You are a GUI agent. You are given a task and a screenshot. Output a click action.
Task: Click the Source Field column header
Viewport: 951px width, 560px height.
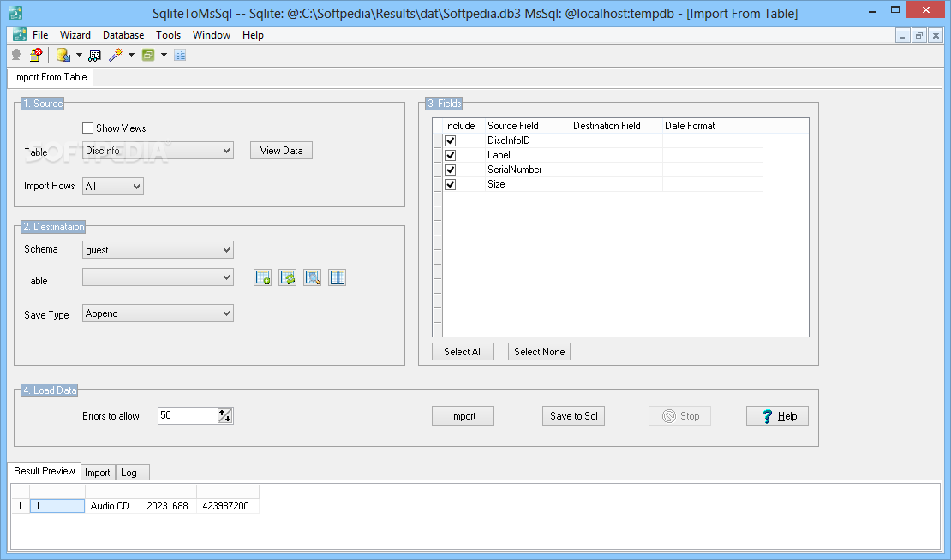528,126
